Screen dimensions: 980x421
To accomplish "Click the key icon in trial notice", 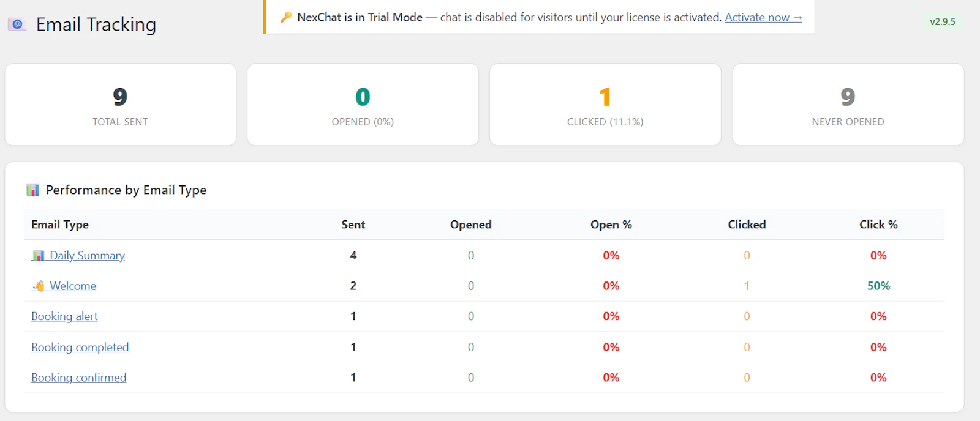I will 286,17.
